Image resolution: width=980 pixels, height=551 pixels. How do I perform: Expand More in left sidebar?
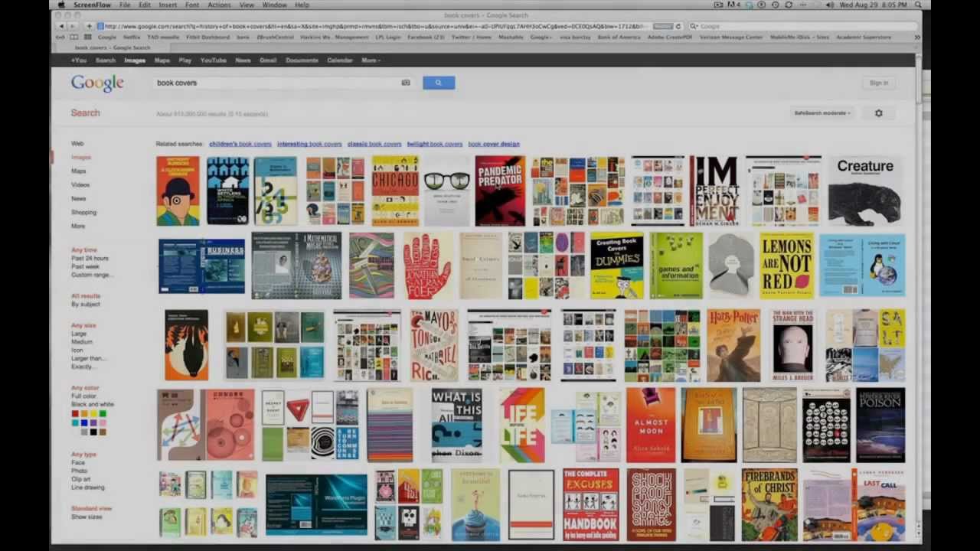tap(78, 227)
